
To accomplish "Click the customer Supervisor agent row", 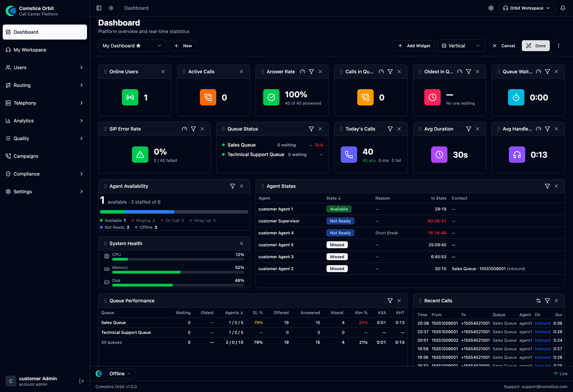I will point(410,221).
